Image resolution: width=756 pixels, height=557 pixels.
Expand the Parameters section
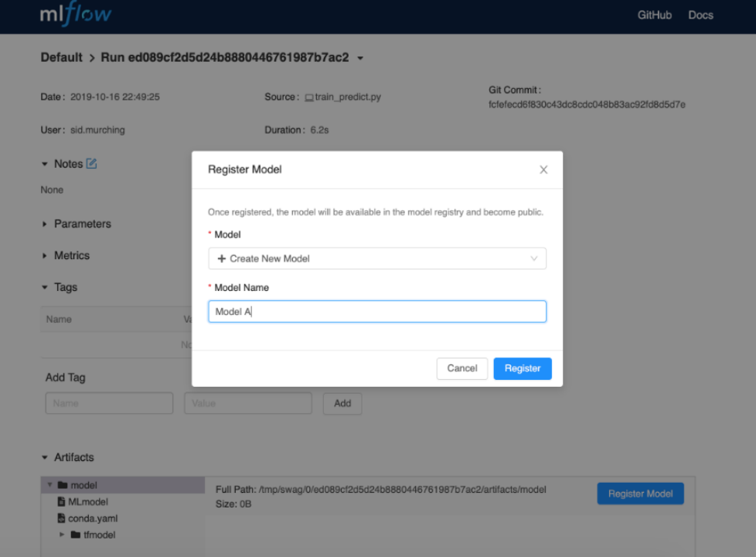coord(45,224)
